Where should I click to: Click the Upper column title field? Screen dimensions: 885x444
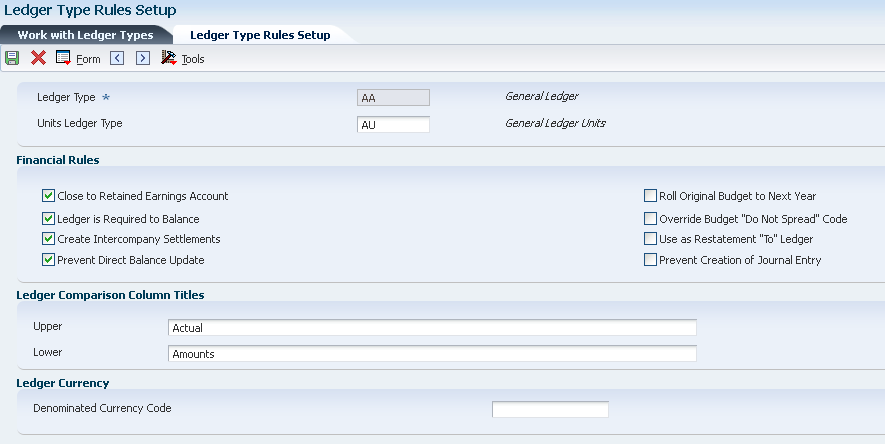(432, 328)
